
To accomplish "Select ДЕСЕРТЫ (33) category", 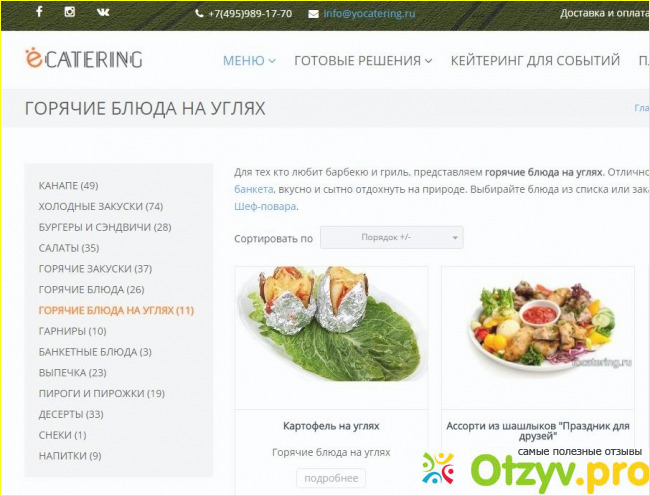I will pyautogui.click(x=71, y=414).
